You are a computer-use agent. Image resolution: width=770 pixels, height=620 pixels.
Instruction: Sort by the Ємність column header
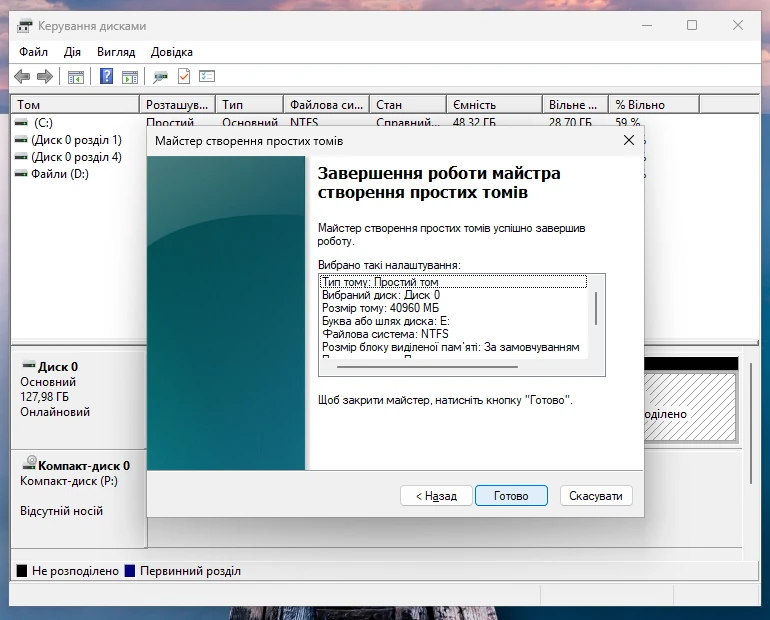[495, 105]
